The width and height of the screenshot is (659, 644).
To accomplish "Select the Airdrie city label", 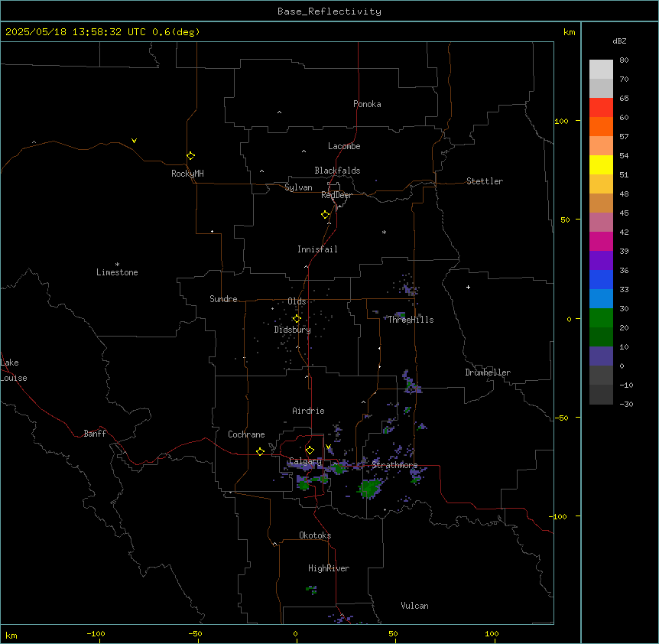I will coord(308,411).
